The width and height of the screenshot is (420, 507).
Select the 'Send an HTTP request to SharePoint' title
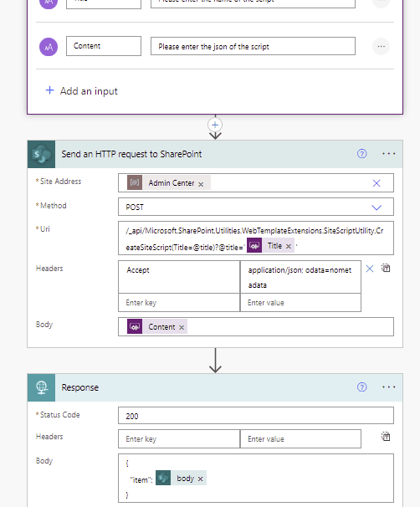click(131, 154)
